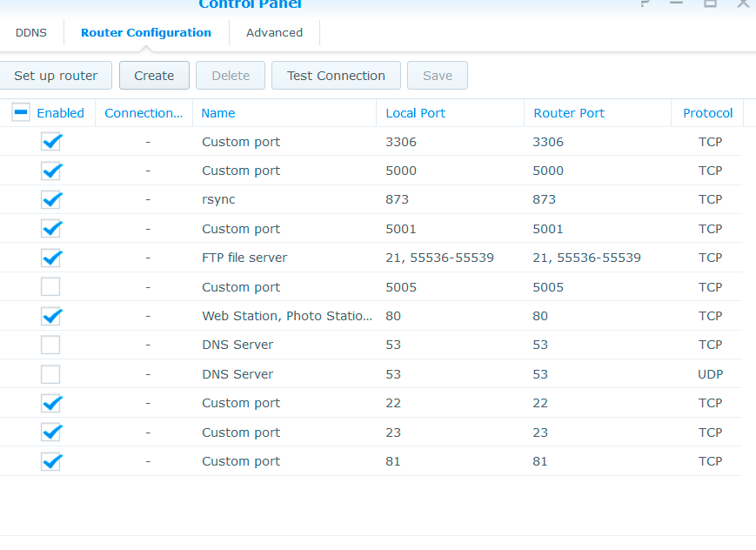Click the Protocol column header
The height and width of the screenshot is (550, 756).
707,113
